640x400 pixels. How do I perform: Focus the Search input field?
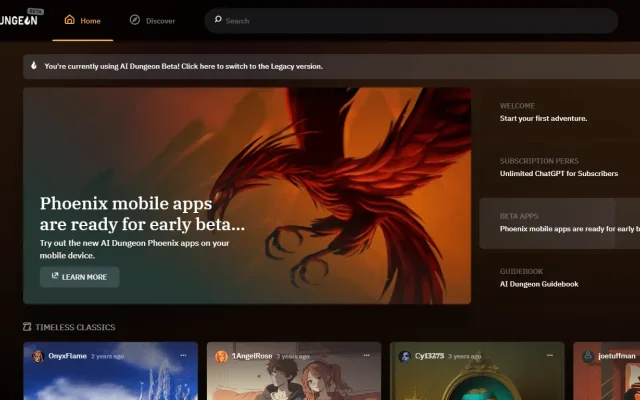pyautogui.click(x=411, y=20)
